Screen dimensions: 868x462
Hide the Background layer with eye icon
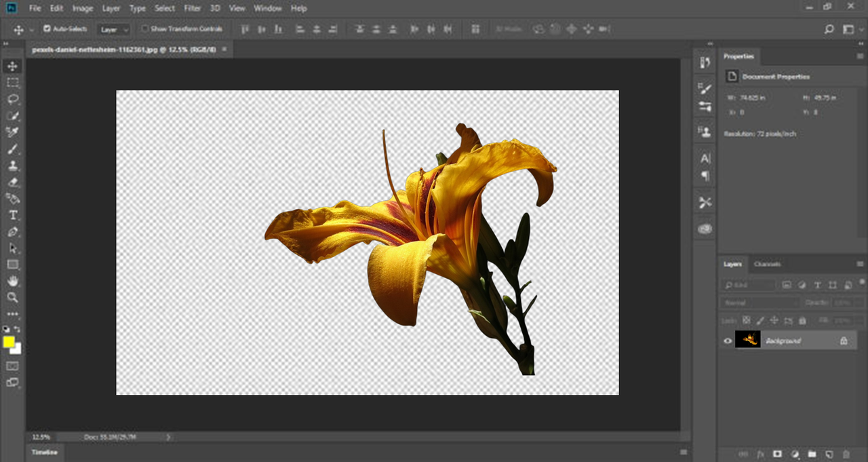pos(728,341)
